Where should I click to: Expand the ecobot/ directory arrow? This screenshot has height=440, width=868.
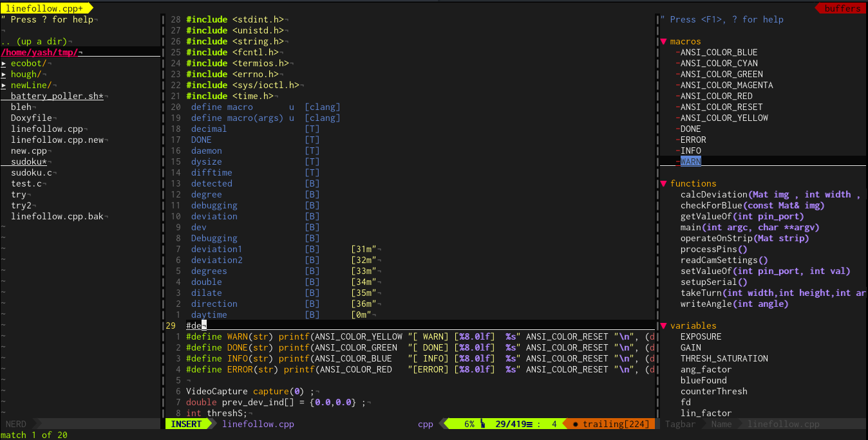[4, 63]
